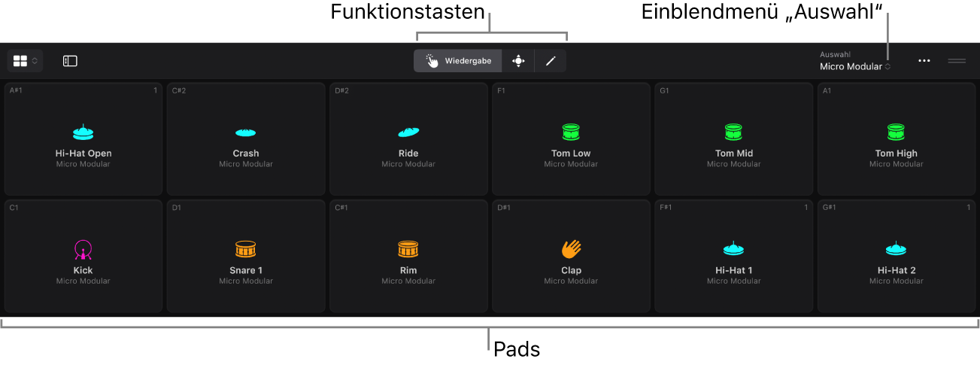Click the Rim pad name label

(x=408, y=270)
